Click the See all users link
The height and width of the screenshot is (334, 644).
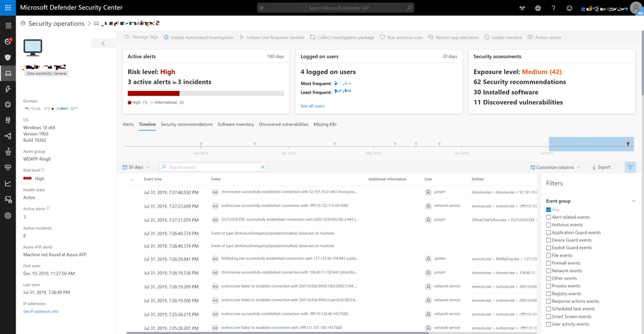coord(312,106)
